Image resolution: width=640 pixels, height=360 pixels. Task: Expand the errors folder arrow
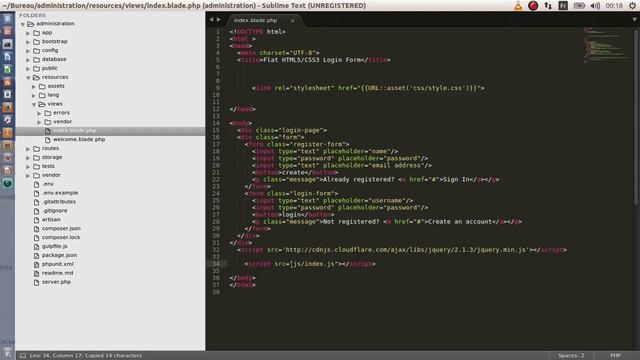click(x=40, y=113)
